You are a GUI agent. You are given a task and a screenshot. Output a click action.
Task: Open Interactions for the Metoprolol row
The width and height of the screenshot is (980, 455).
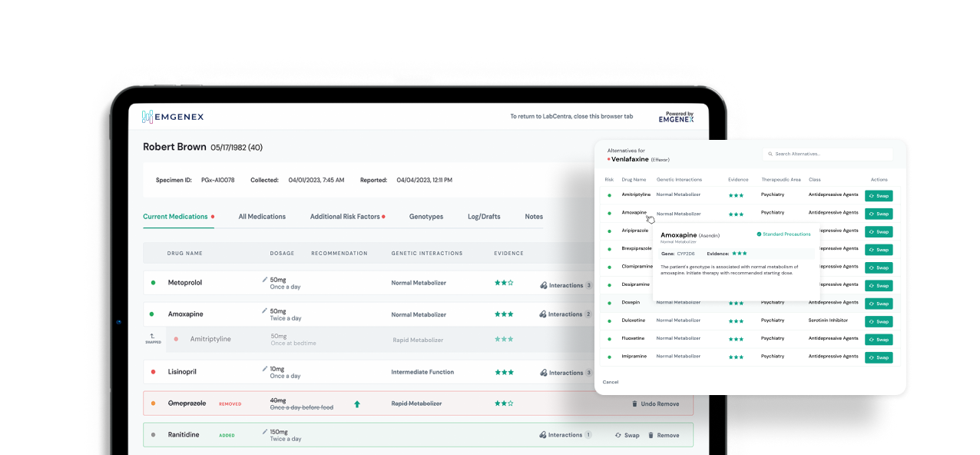566,285
